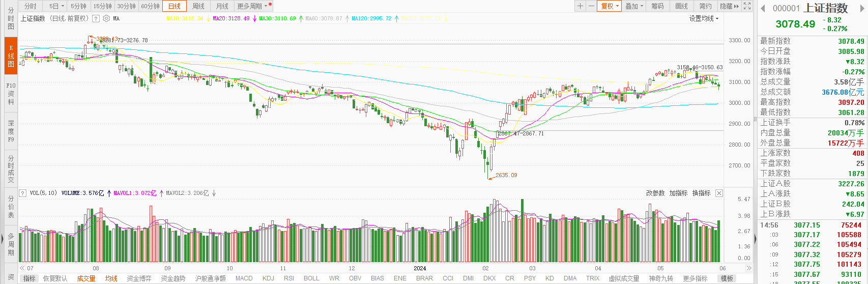868x284 pixels.
Task: Open MA settings gear icon
Action: coord(106,18)
